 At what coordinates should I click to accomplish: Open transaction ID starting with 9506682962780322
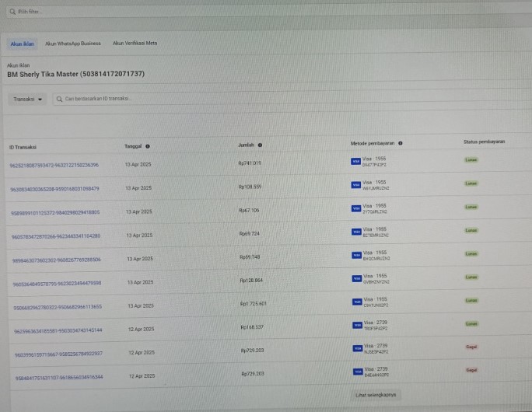57,307
